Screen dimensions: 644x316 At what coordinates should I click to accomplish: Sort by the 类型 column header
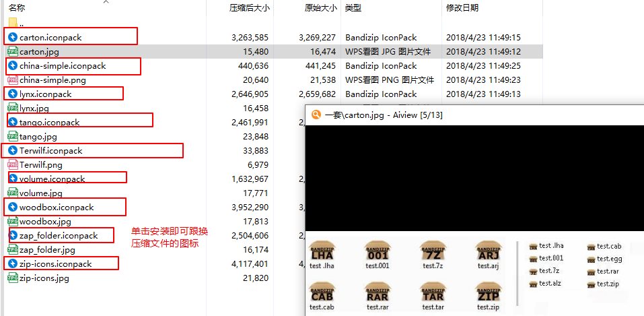coord(353,8)
